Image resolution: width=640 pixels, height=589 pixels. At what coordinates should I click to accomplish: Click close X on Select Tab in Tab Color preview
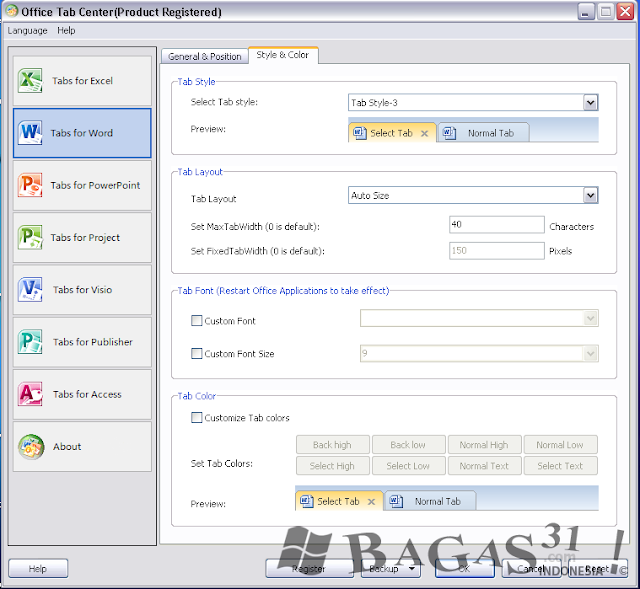[371, 502]
